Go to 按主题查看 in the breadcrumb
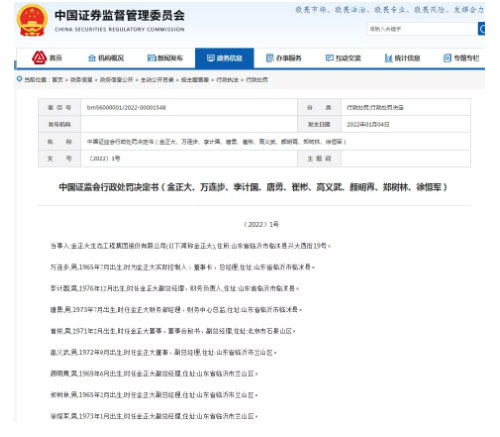500x437 pixels. (195, 80)
